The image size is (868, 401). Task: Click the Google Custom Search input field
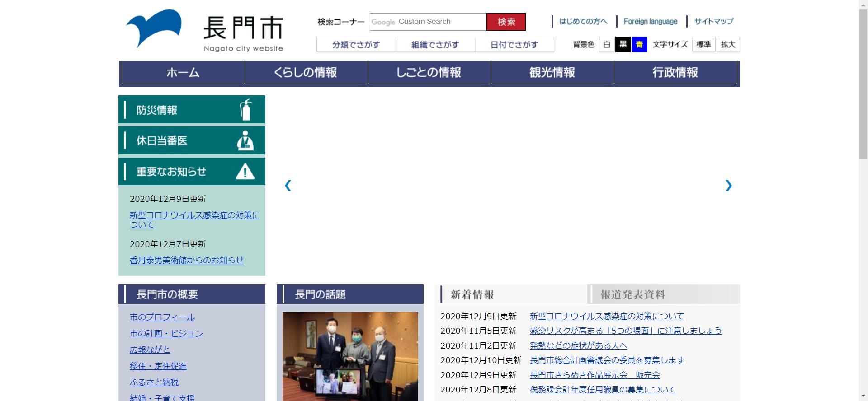pos(428,22)
